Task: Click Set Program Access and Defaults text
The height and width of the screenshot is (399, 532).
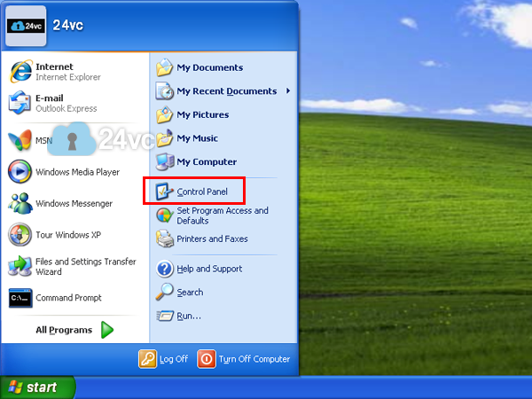Action: tap(223, 215)
